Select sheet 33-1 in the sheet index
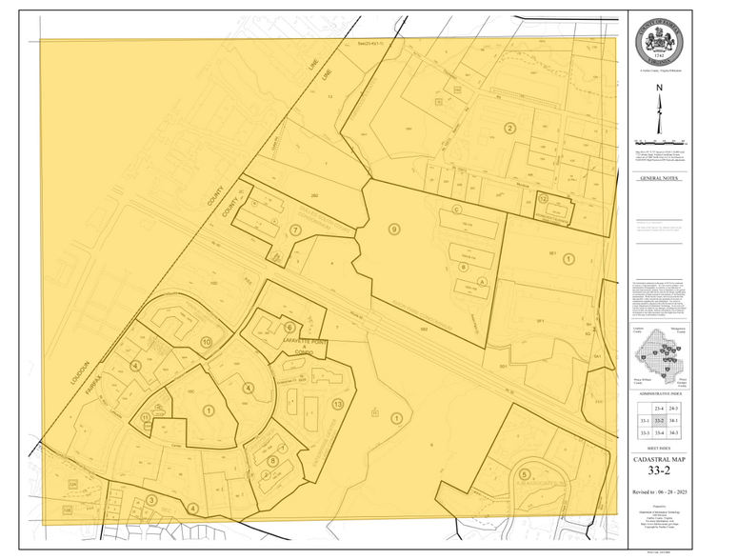Viewport: 738px width, 560px height. click(x=645, y=420)
